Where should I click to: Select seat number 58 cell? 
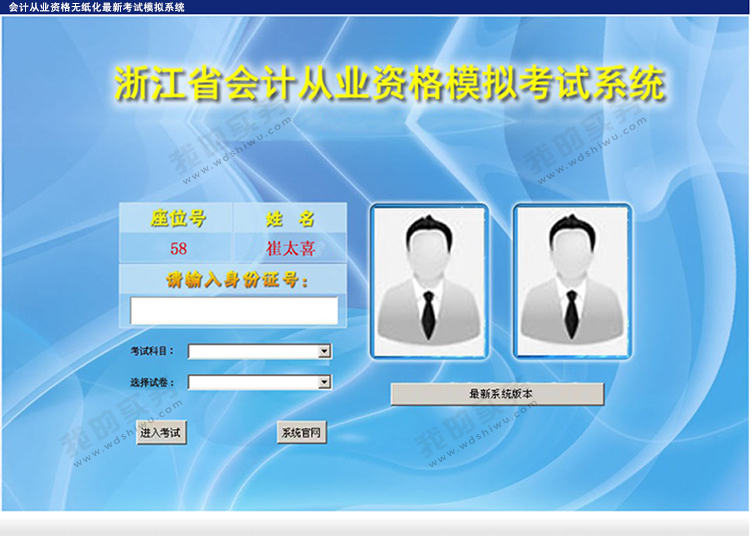[178, 249]
